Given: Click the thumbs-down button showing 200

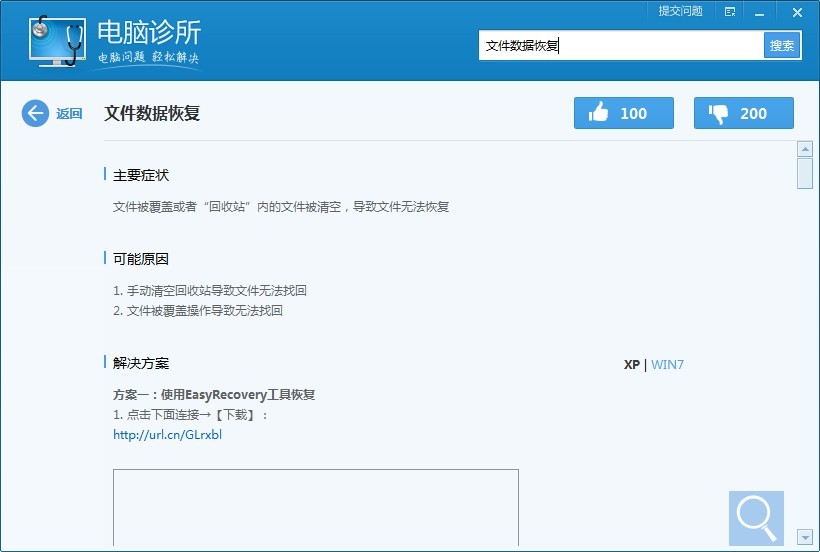Looking at the screenshot, I should tap(743, 113).
